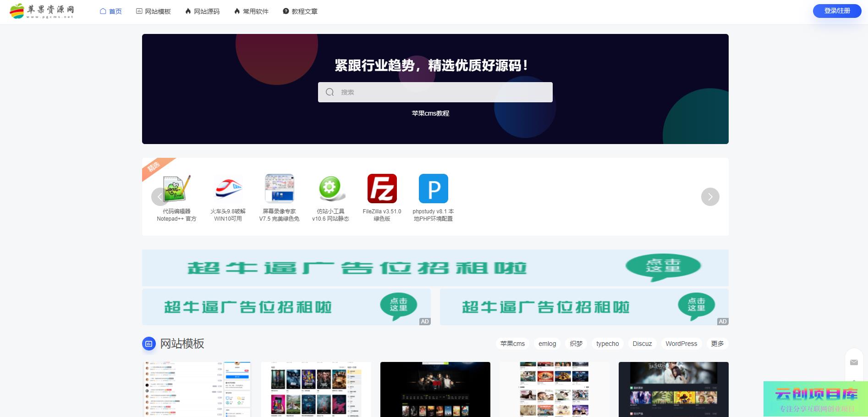Select the emlog category tag
Image resolution: width=868 pixels, height=417 pixels.
(x=547, y=344)
